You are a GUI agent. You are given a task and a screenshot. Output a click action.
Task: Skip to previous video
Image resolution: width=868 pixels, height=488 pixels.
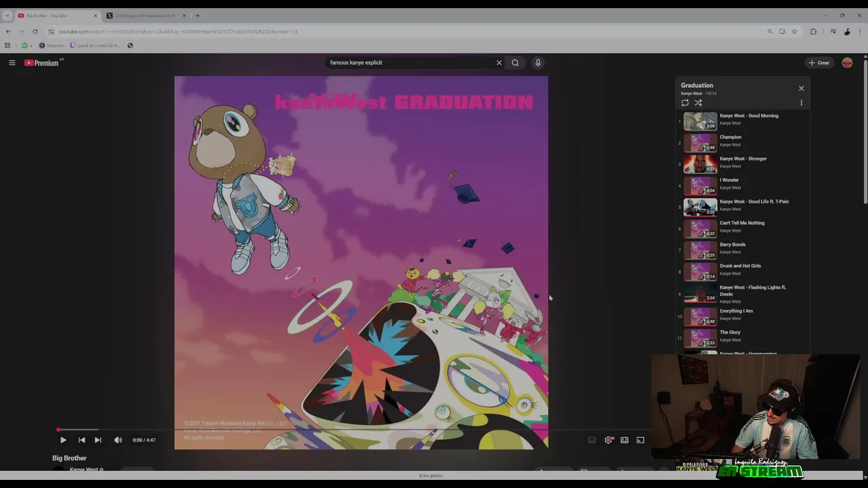tap(81, 440)
